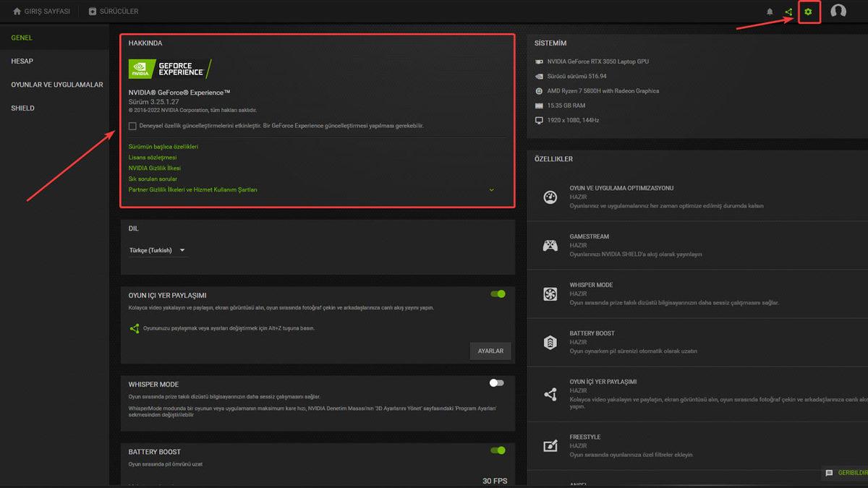Image resolution: width=868 pixels, height=488 pixels.
Task: Open the settings gear icon
Action: click(809, 12)
